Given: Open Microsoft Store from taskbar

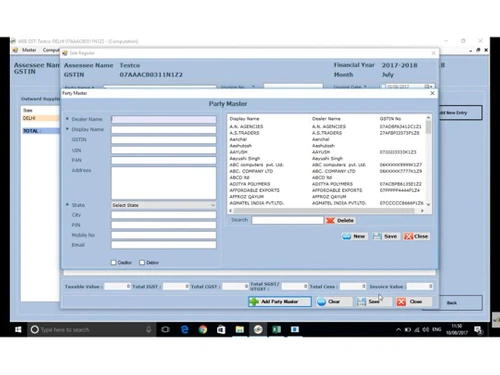Looking at the screenshot, I should (221, 330).
